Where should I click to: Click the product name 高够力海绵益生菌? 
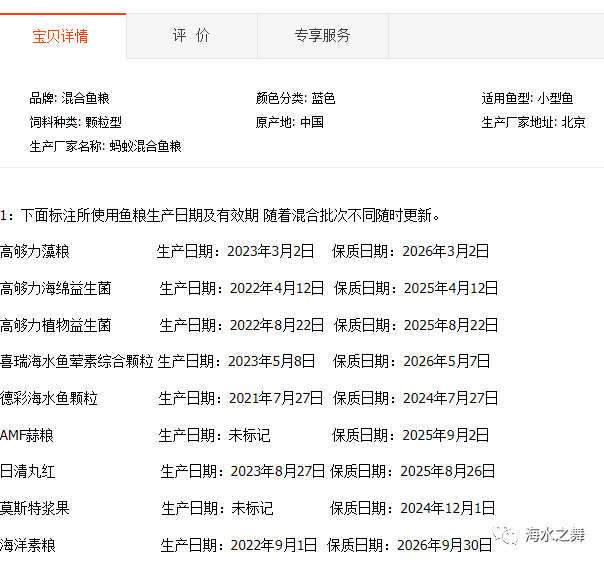(x=55, y=288)
